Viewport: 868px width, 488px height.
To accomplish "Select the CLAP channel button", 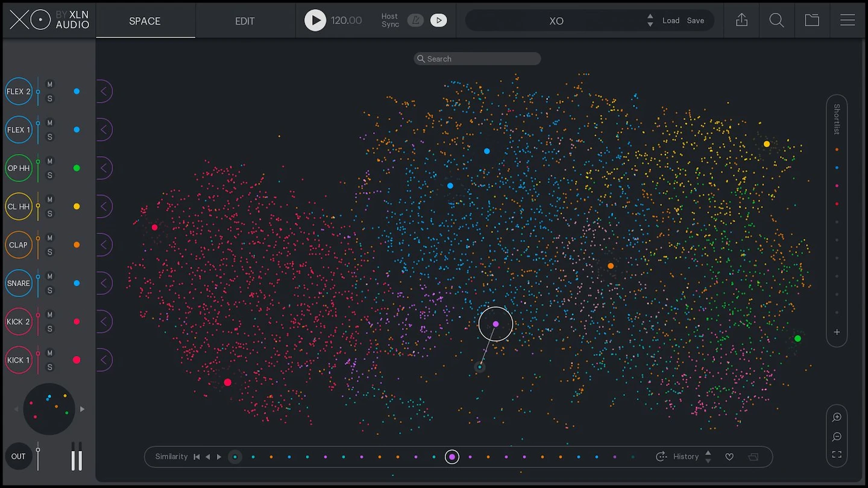I will [x=19, y=245].
